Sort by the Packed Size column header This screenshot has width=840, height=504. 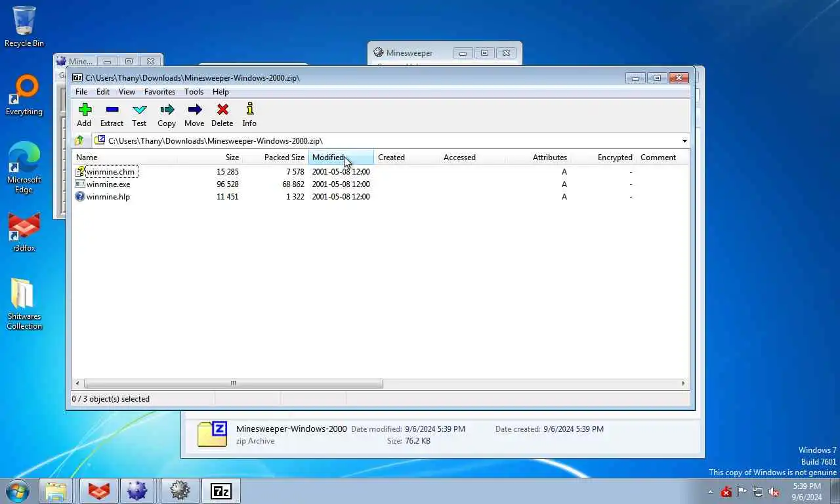tap(275, 157)
